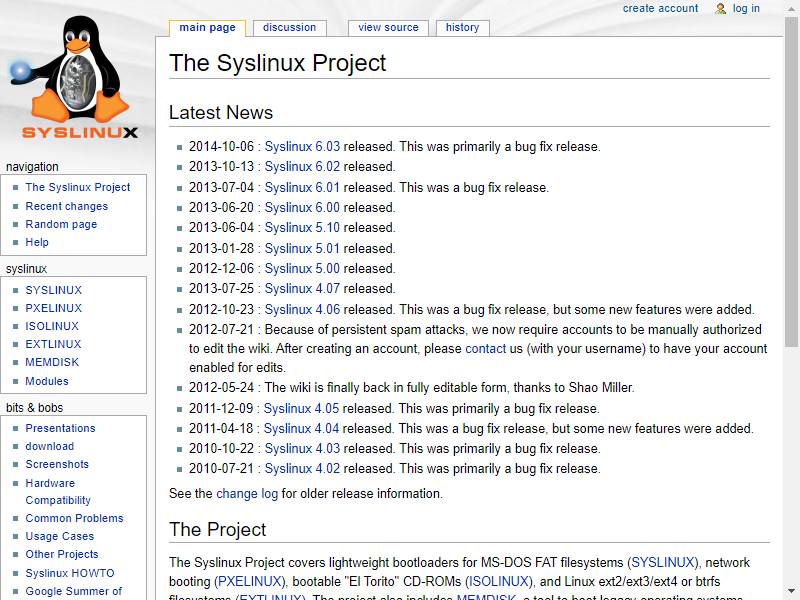Open the Screenshots link
The width and height of the screenshot is (800, 600).
[57, 464]
